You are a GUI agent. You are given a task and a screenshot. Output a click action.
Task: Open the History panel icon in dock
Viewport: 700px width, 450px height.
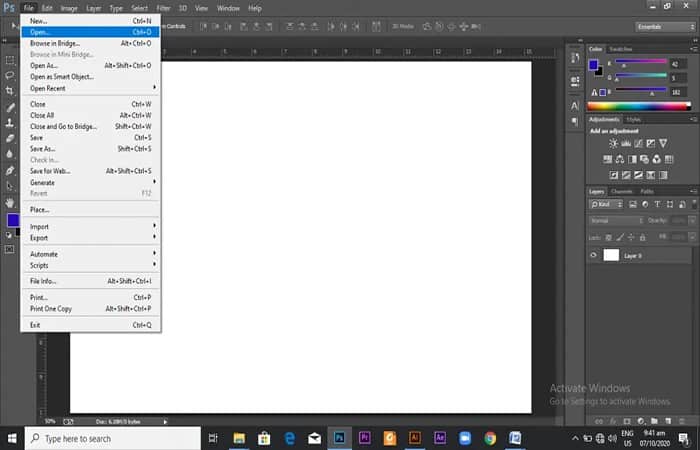(575, 58)
